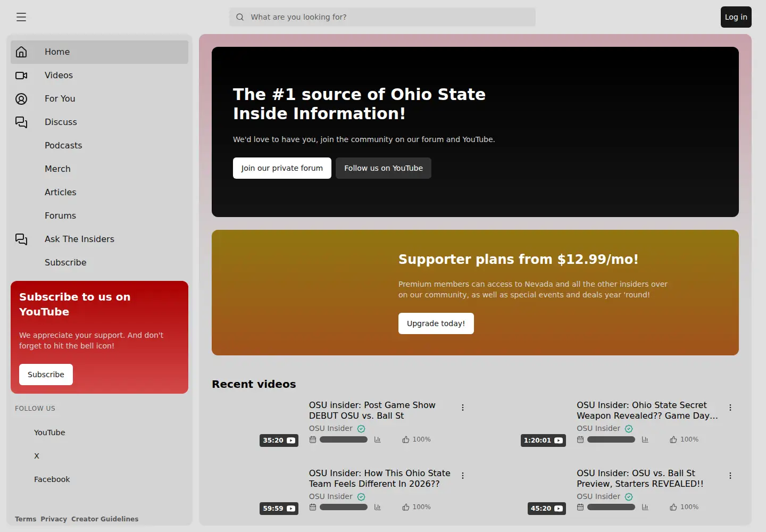The image size is (766, 532).
Task: Click OSU Insider channel name under Post Game Show
Action: (x=331, y=429)
